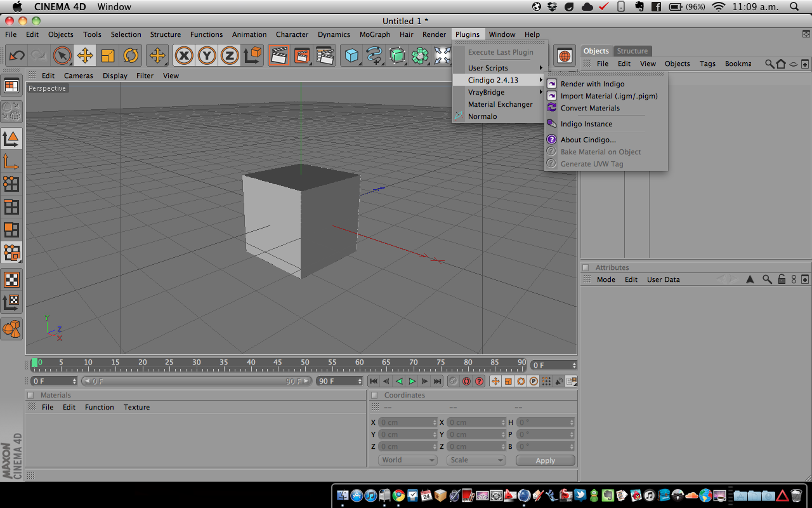The height and width of the screenshot is (508, 812).
Task: Switch to Object Axis mode
Action: click(x=11, y=161)
